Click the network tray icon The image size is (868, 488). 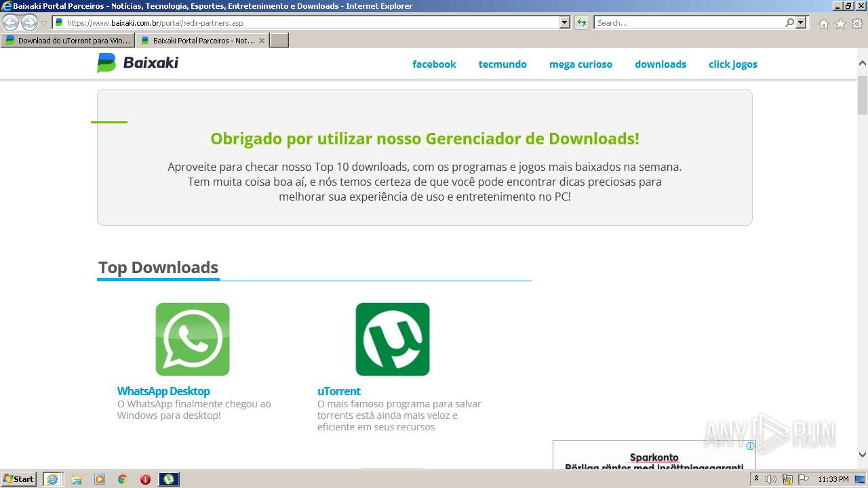(787, 479)
